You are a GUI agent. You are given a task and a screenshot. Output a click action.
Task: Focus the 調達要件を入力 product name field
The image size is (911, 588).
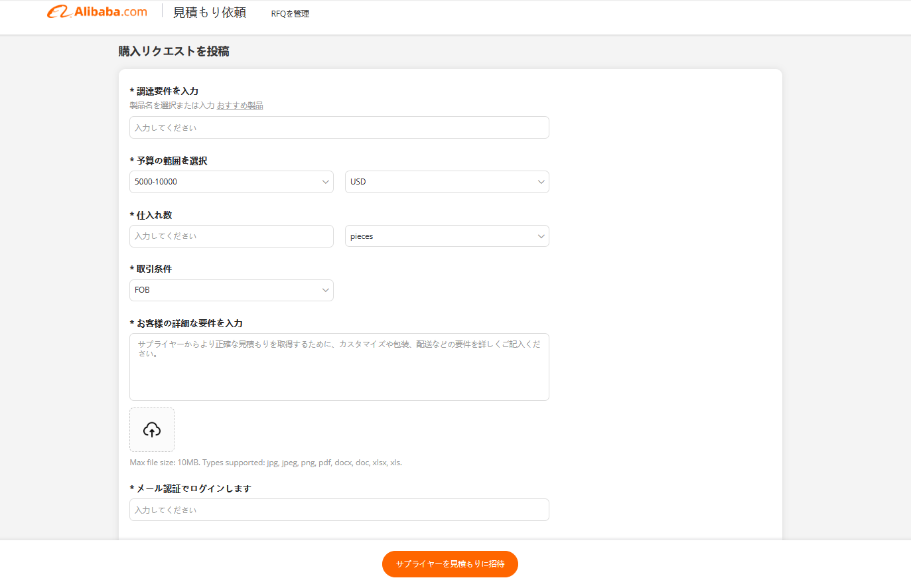pyautogui.click(x=339, y=127)
